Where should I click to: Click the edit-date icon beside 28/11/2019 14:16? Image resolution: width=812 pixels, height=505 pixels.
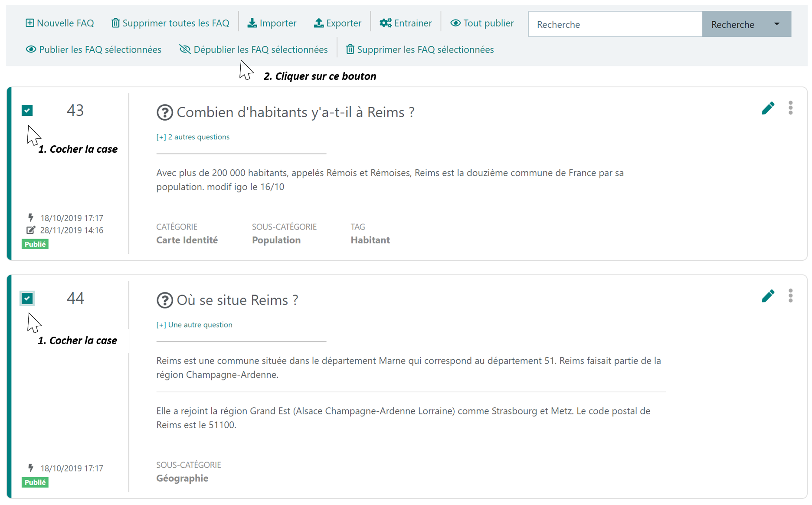tap(31, 230)
